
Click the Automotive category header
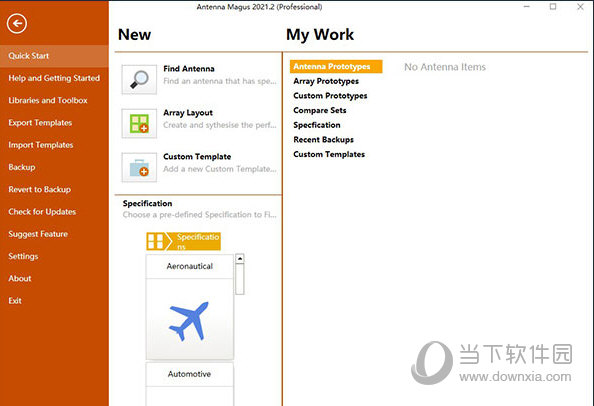[189, 374]
